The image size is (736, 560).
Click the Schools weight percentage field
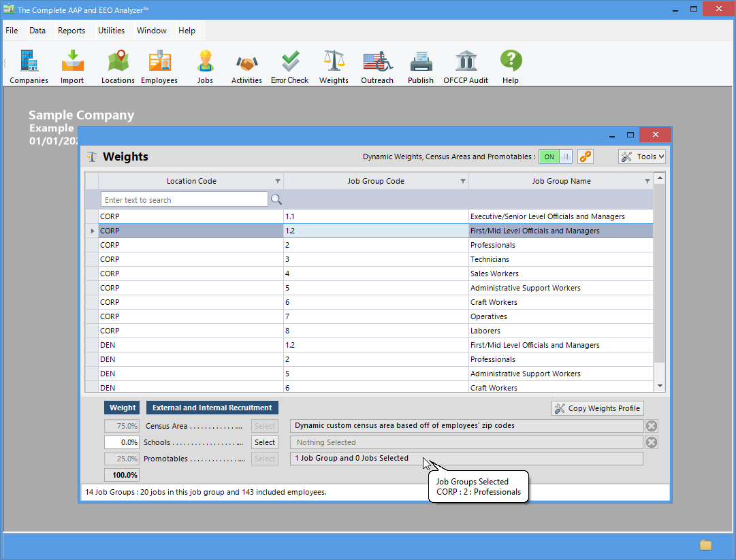[122, 442]
